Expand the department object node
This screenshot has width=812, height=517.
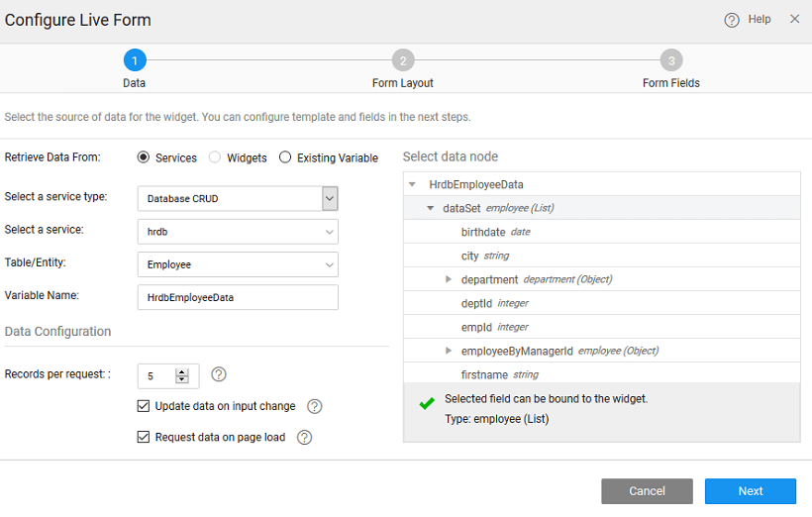click(449, 279)
